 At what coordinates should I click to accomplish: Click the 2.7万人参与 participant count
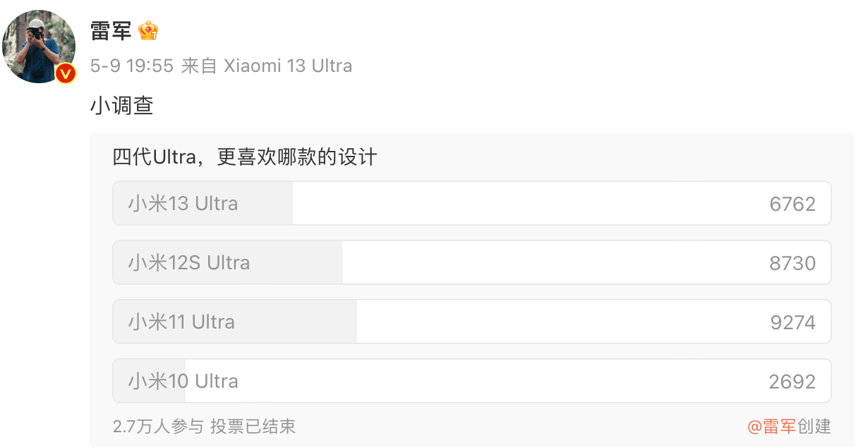[158, 427]
